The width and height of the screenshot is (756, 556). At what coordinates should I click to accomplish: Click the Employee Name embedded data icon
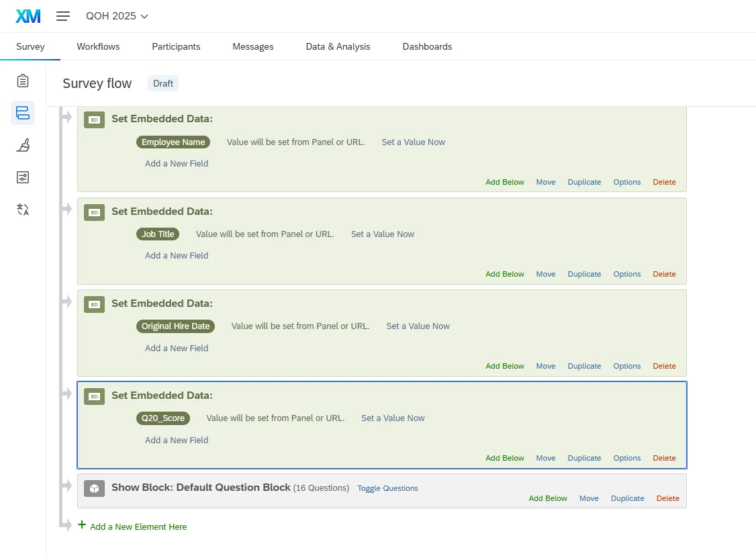[x=94, y=120]
